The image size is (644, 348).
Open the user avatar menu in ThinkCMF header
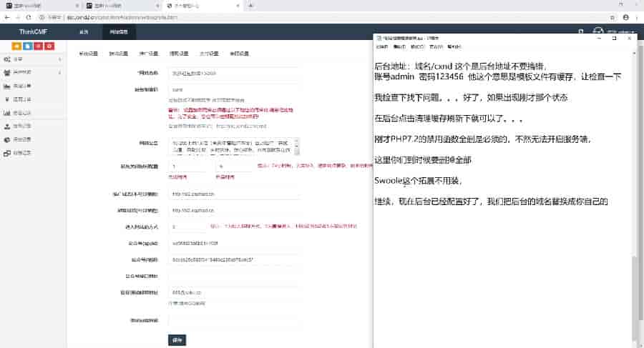pos(598,31)
